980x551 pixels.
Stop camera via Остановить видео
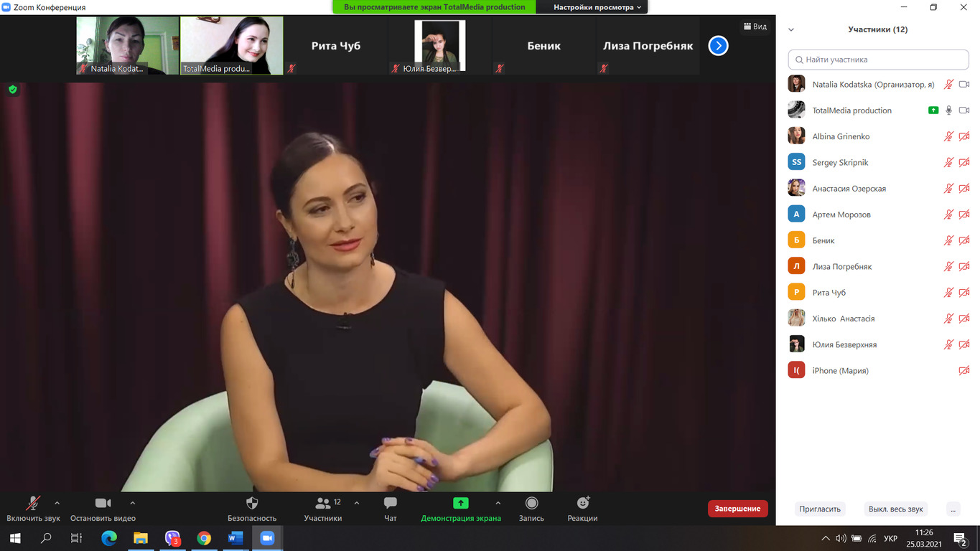(x=103, y=509)
